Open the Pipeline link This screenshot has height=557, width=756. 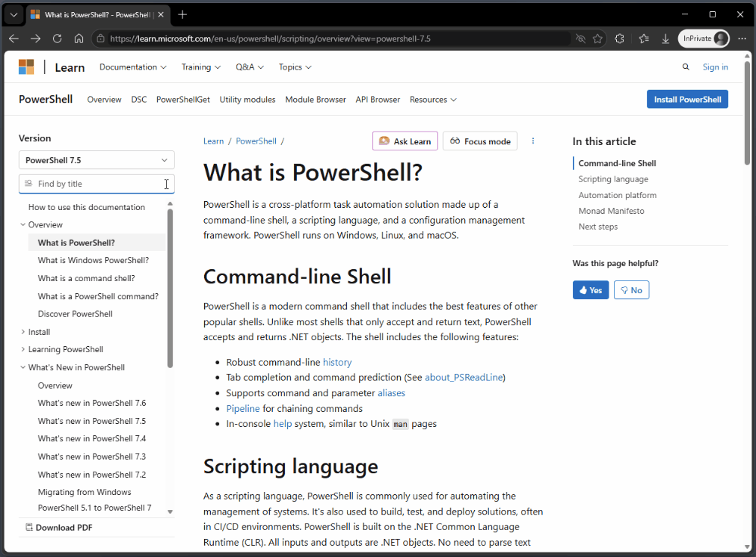[243, 409]
